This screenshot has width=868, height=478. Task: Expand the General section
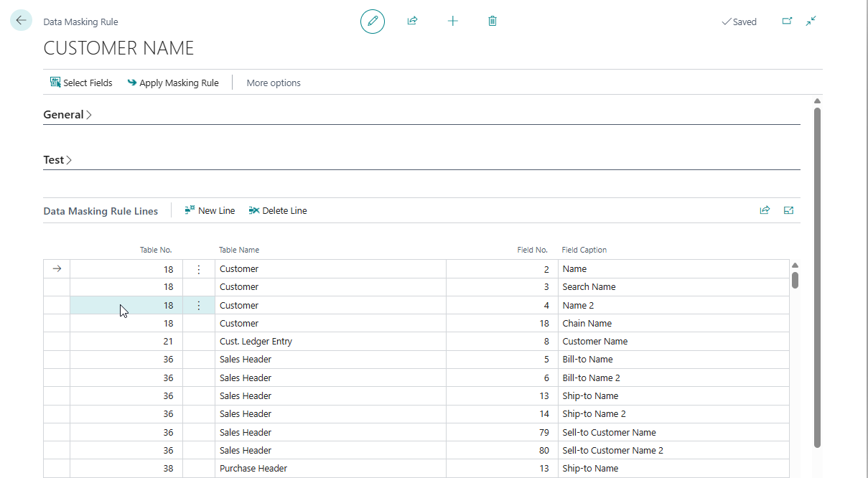tap(67, 114)
